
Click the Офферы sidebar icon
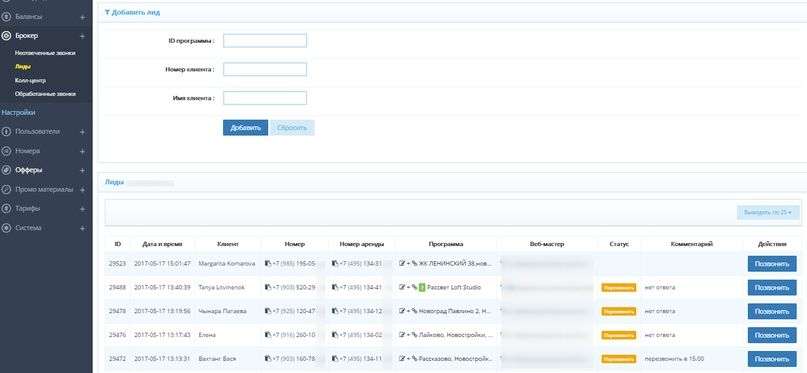[6, 170]
